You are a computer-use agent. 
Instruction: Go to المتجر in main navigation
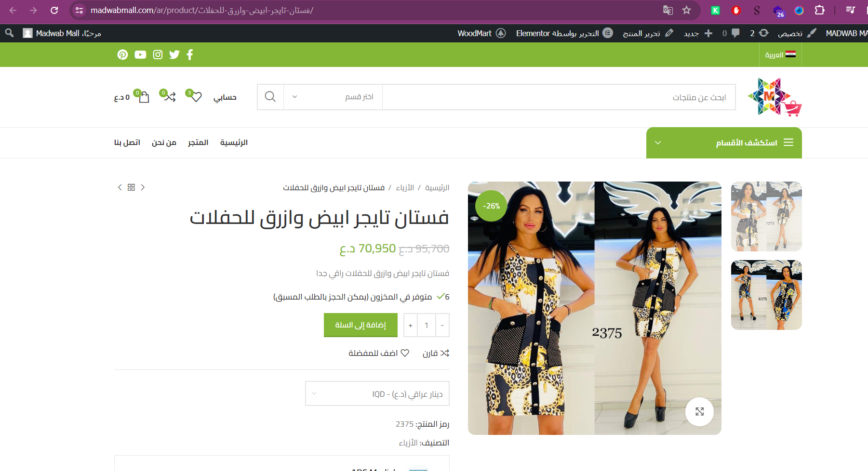(198, 143)
